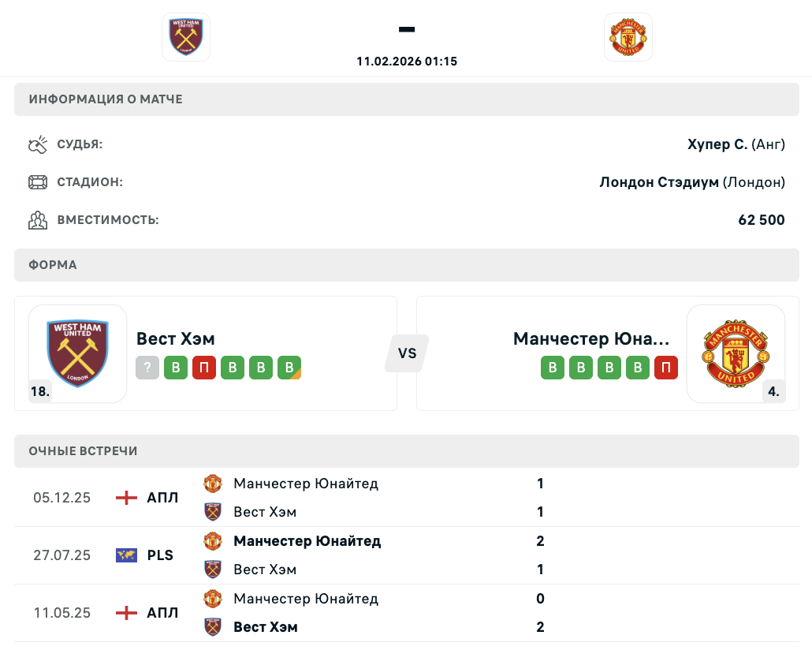This screenshot has width=812, height=650.
Task: Click the Manchester United crest in the match header
Action: click(628, 37)
